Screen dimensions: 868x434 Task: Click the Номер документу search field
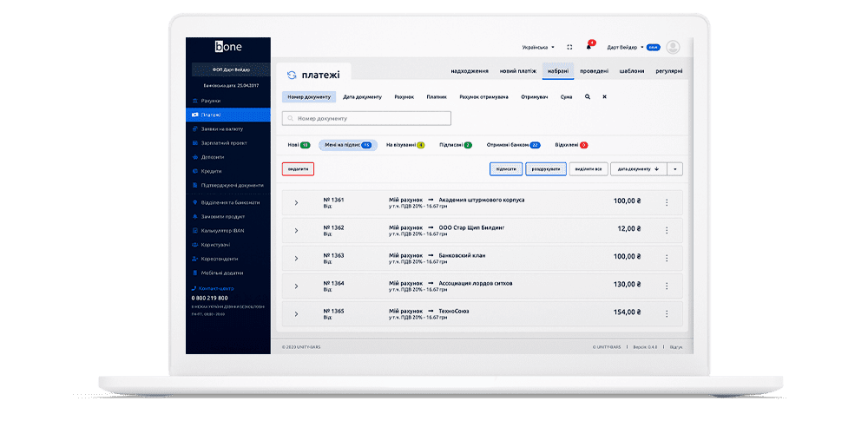point(367,118)
